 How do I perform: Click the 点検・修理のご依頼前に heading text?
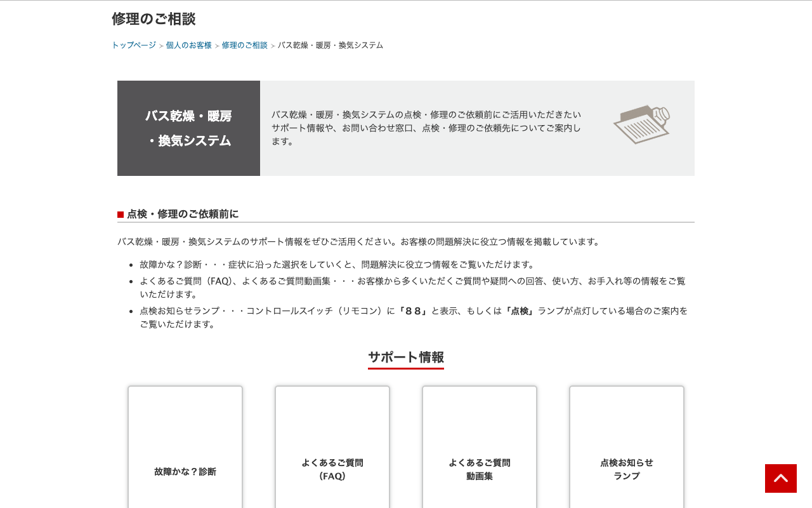pyautogui.click(x=183, y=214)
